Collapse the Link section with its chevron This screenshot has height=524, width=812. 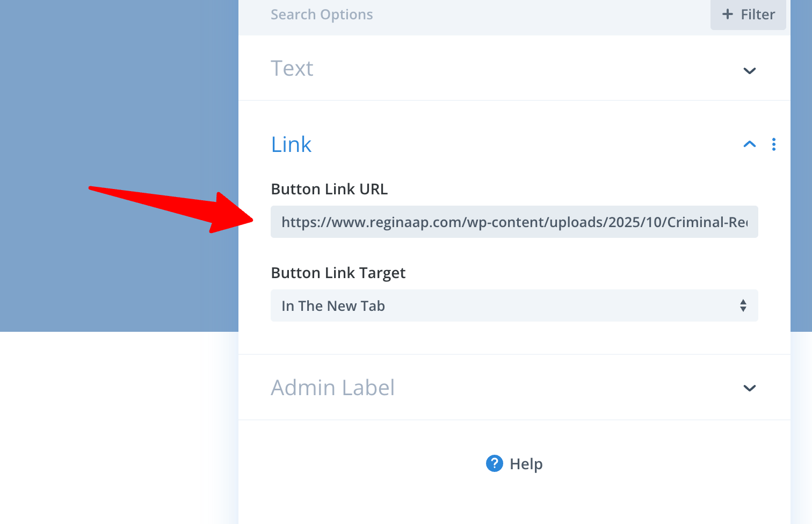click(749, 144)
